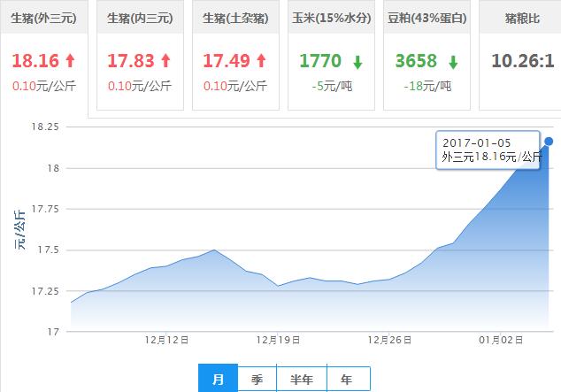
Task: Click the 0.10元/公斤 under 17.83
Action: (x=140, y=86)
